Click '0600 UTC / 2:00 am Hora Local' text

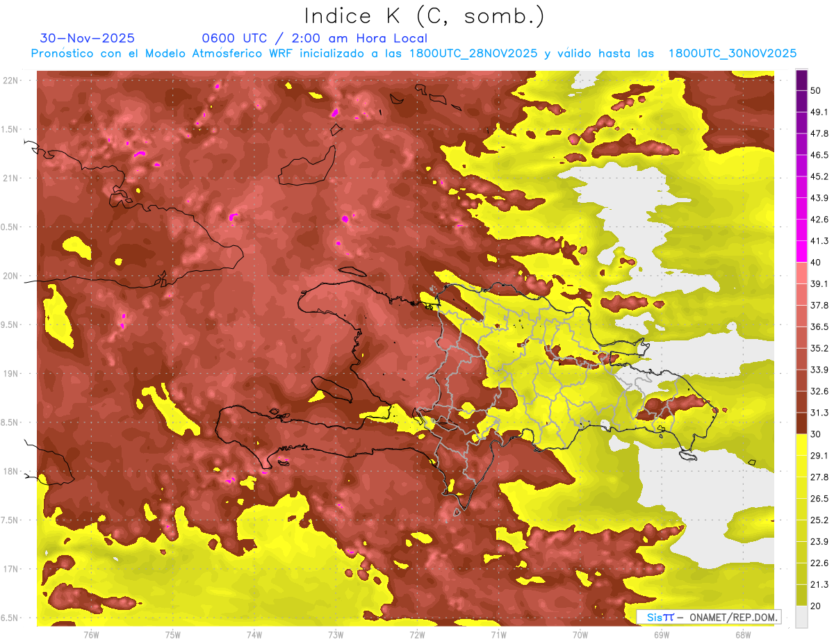tap(314, 38)
